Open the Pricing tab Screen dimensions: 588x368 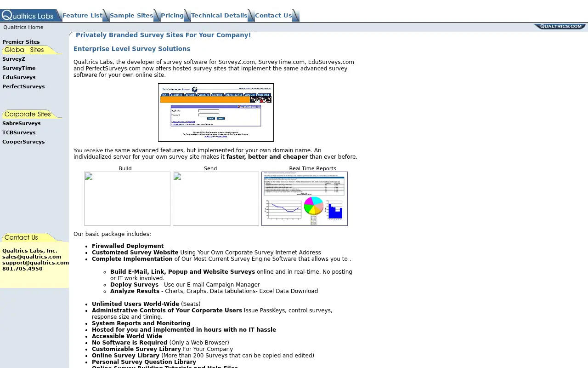[x=172, y=15]
